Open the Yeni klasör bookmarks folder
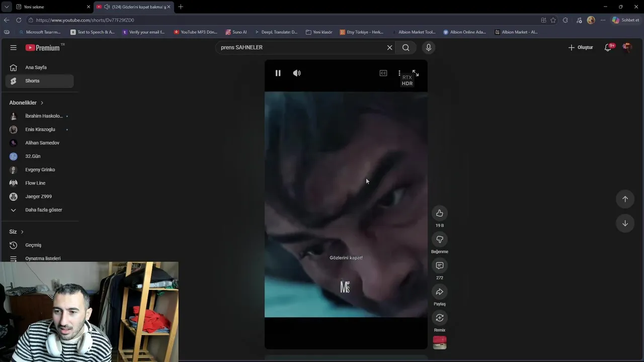644x362 pixels. point(319,32)
